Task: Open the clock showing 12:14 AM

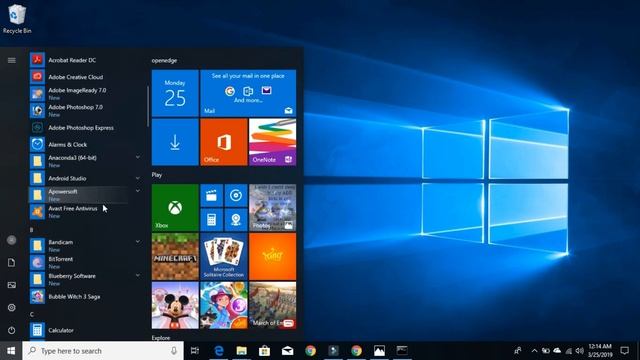Action: [x=600, y=351]
